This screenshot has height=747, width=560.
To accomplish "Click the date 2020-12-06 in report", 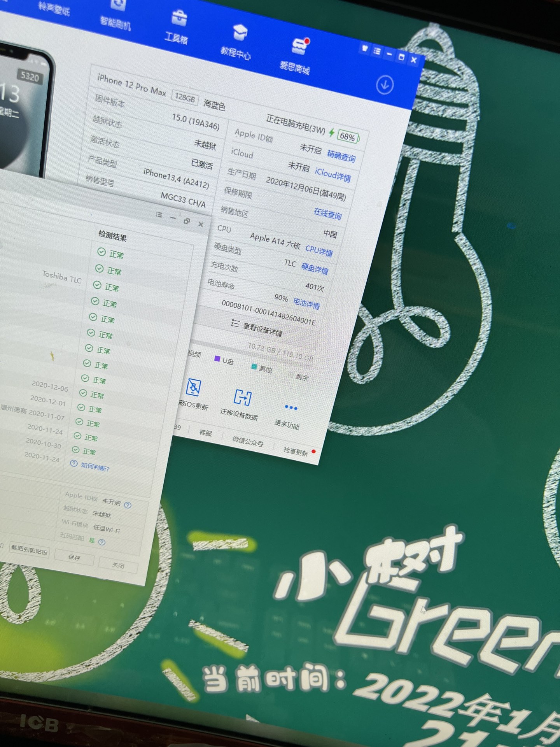I will click(x=50, y=386).
